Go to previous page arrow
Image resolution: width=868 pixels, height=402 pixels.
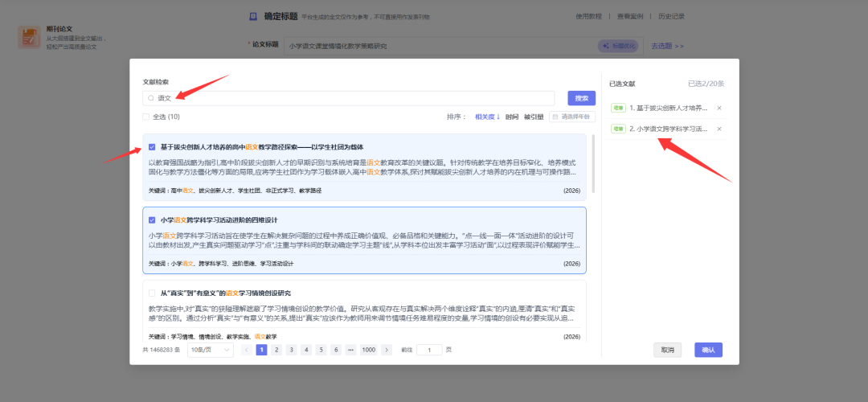[247, 350]
